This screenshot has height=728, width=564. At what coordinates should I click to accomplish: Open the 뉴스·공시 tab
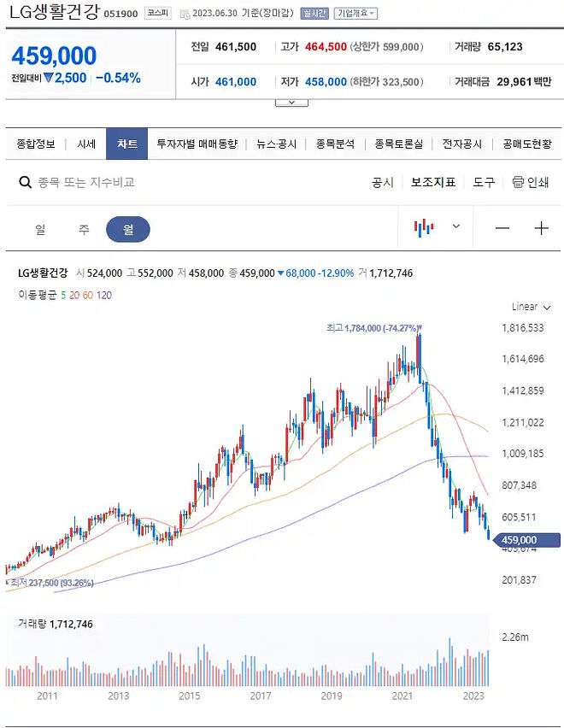[275, 144]
